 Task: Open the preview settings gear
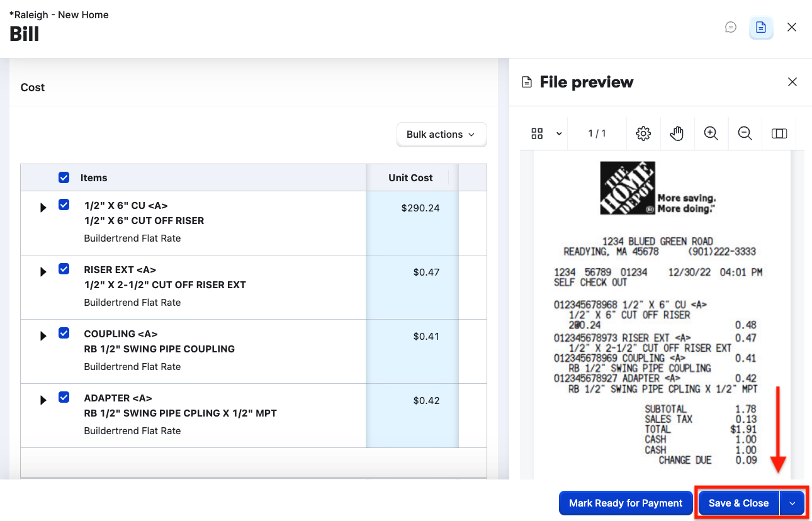pos(643,133)
